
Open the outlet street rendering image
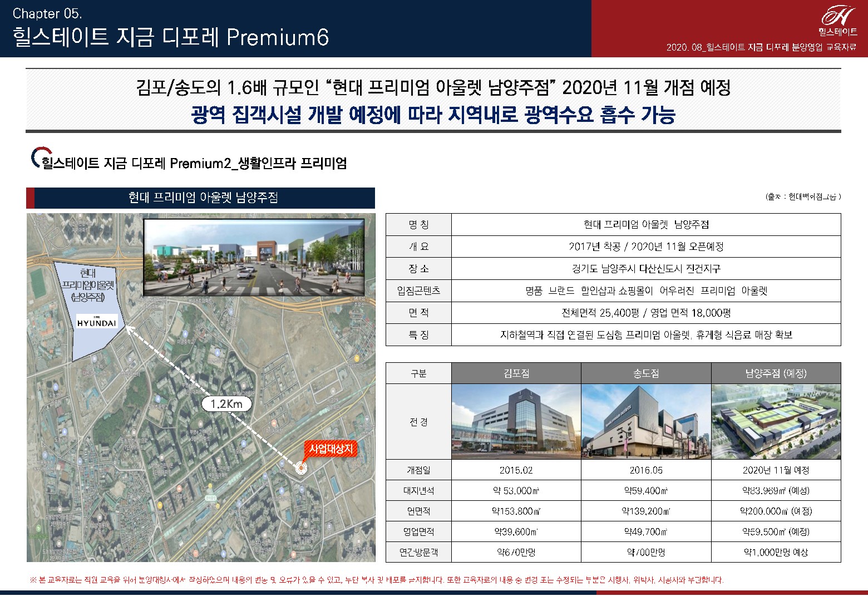click(x=254, y=258)
